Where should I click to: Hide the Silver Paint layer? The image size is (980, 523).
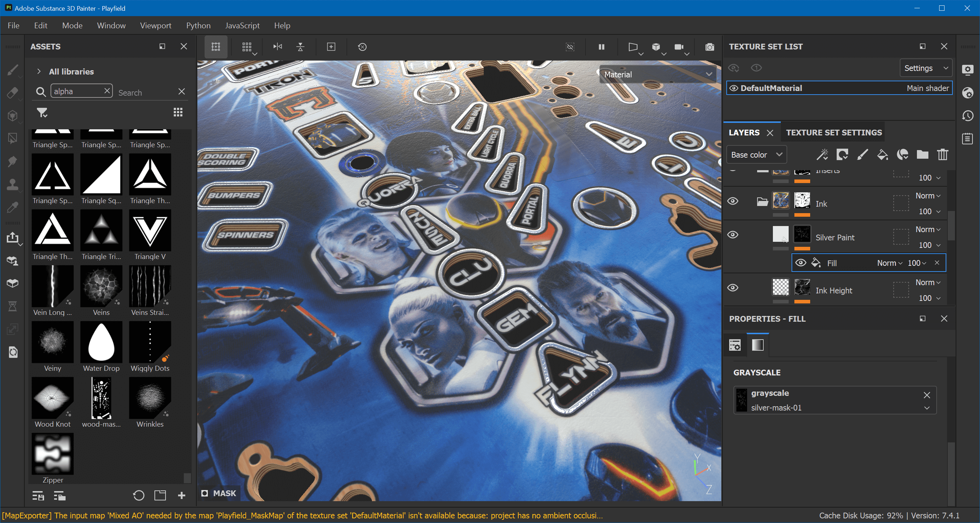point(733,235)
